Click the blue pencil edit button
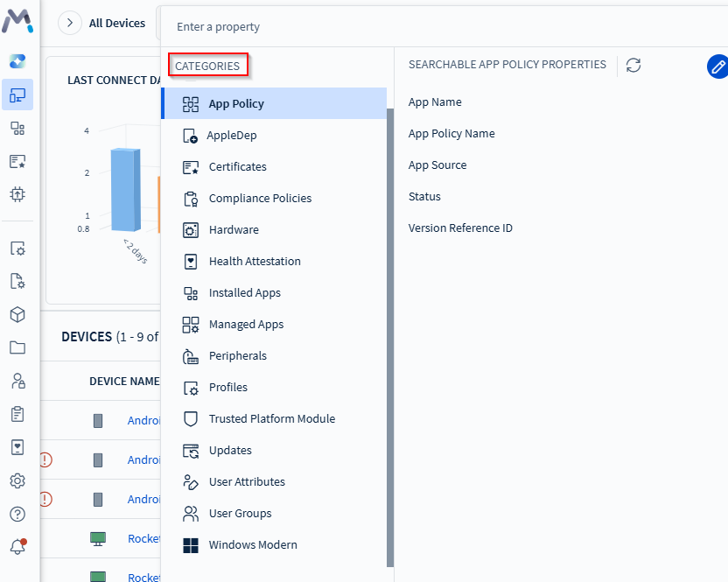Viewport: 728px width, 582px height. click(x=717, y=67)
